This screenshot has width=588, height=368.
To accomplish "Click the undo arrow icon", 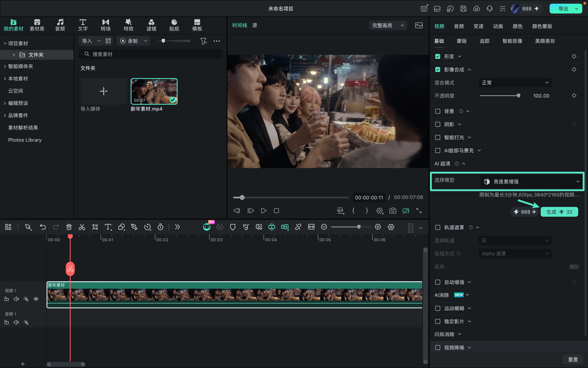I will pyautogui.click(x=43, y=227).
